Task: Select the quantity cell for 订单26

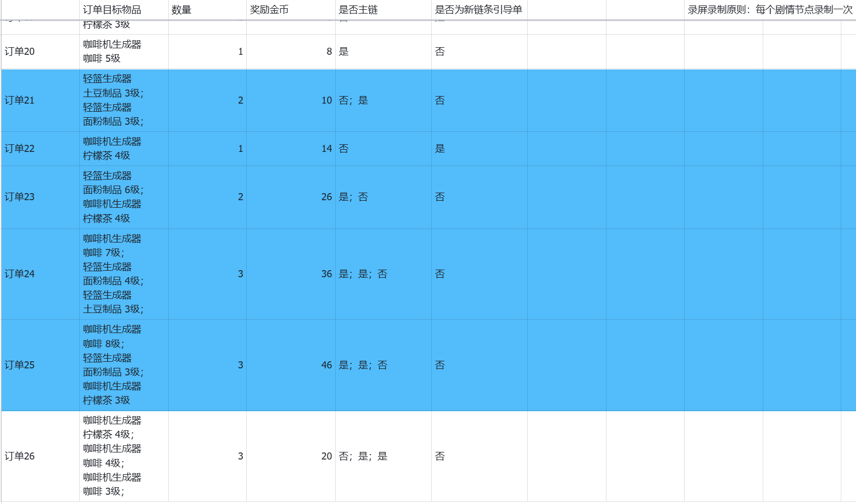Action: tap(207, 456)
